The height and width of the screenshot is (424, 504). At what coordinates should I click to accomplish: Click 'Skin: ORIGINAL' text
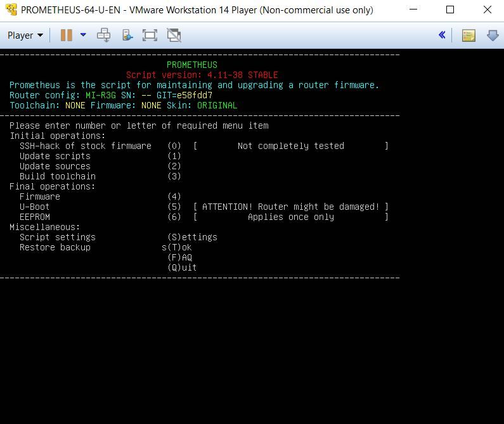pos(202,105)
